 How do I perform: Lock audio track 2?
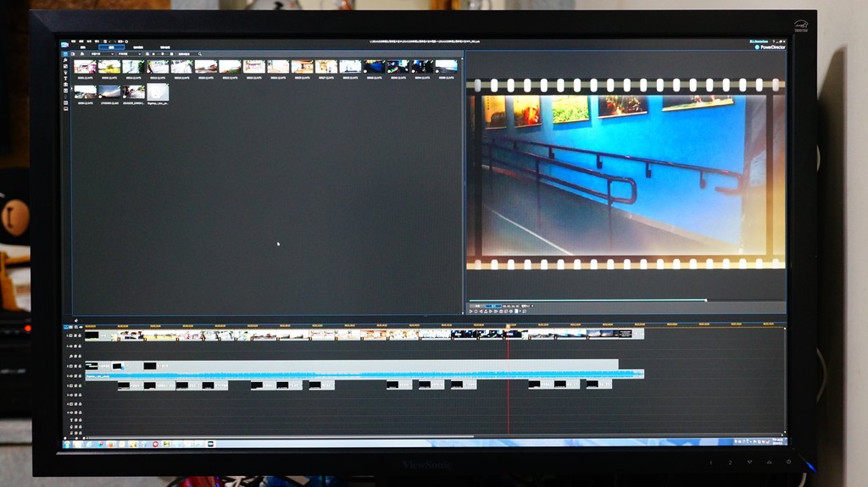pos(80,376)
